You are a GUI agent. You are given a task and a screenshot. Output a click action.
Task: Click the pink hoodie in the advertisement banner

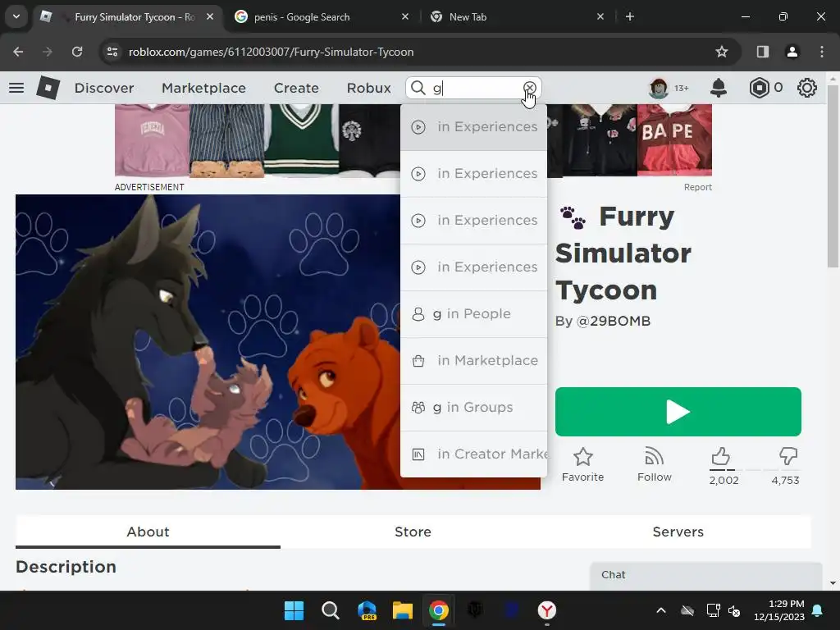click(x=152, y=139)
